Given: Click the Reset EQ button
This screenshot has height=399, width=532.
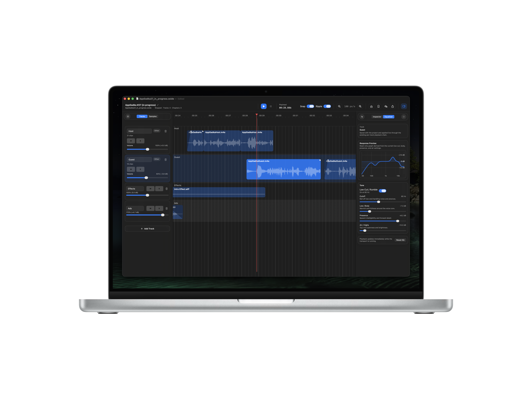Looking at the screenshot, I should click(x=400, y=240).
